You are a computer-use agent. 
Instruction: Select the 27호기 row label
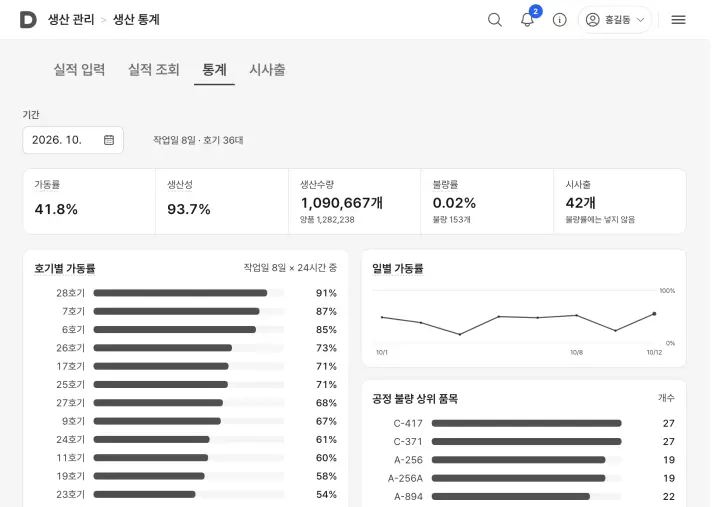point(71,403)
